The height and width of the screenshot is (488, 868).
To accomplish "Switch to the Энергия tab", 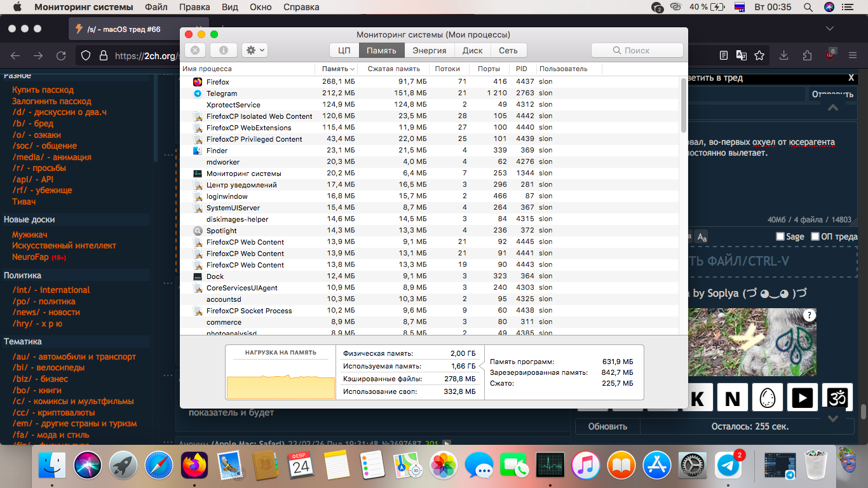I will pyautogui.click(x=429, y=50).
